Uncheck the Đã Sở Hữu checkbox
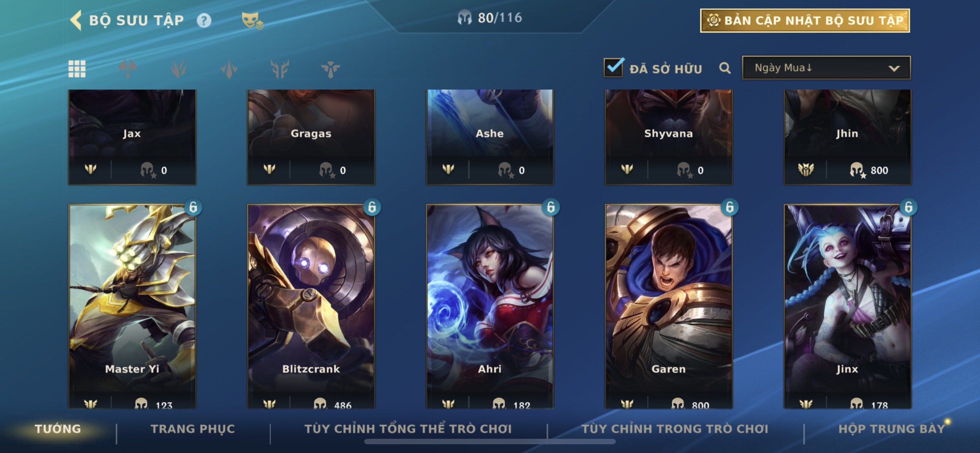 [x=613, y=67]
